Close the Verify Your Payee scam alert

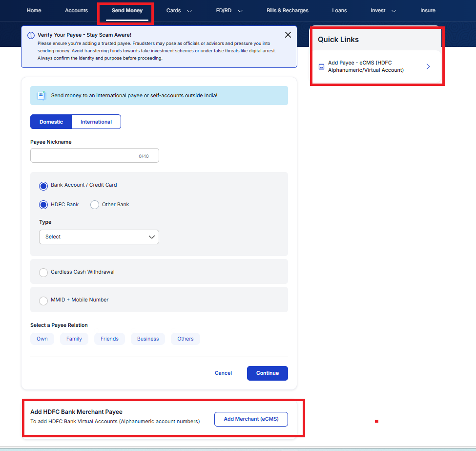tap(288, 35)
